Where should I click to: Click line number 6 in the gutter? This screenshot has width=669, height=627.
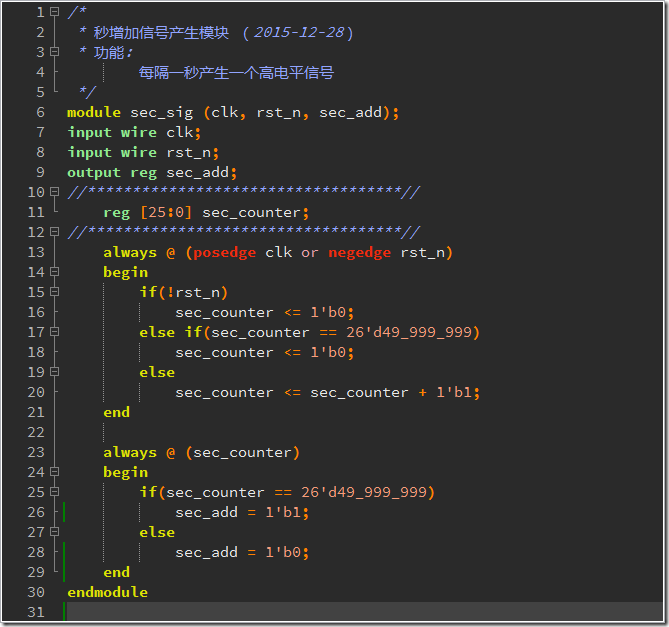coord(40,112)
